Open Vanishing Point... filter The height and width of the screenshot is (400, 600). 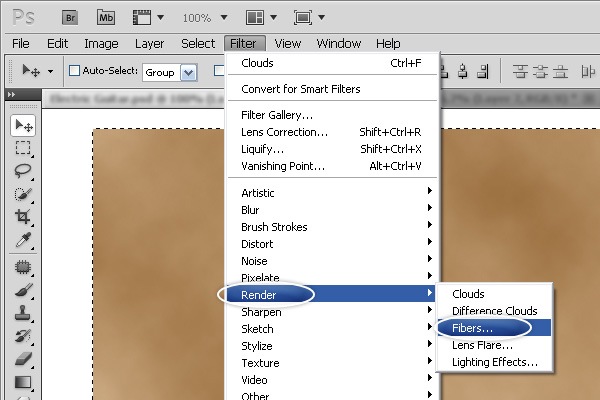[x=333, y=166]
